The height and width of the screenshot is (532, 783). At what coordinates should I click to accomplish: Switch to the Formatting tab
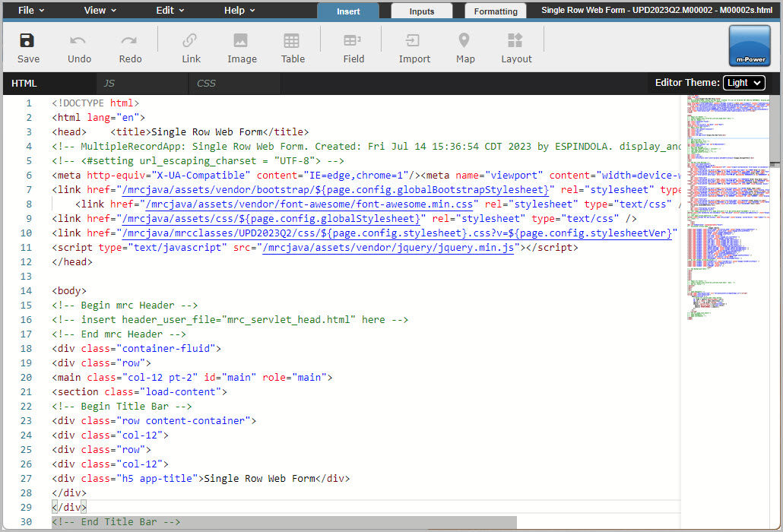496,11
